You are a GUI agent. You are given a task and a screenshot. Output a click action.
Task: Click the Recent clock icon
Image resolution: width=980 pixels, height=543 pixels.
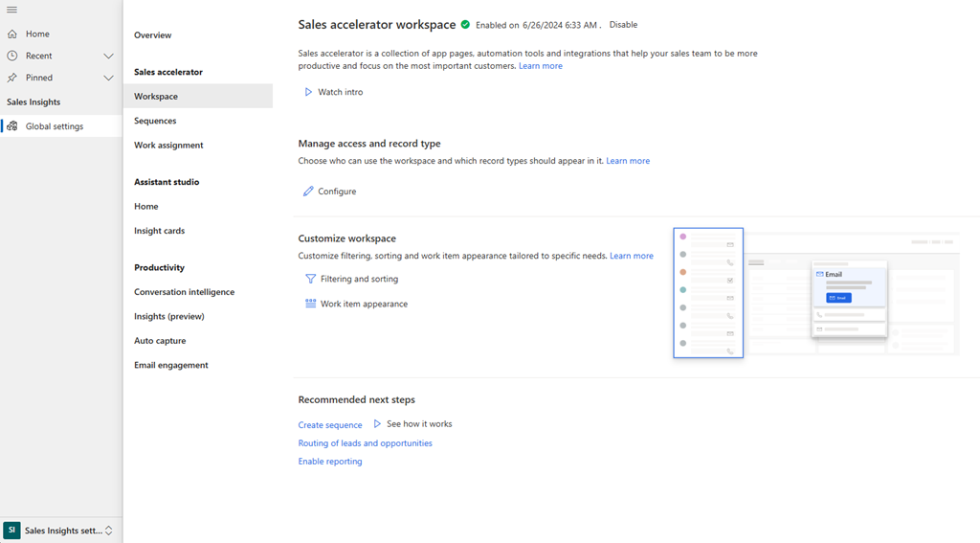coord(11,56)
